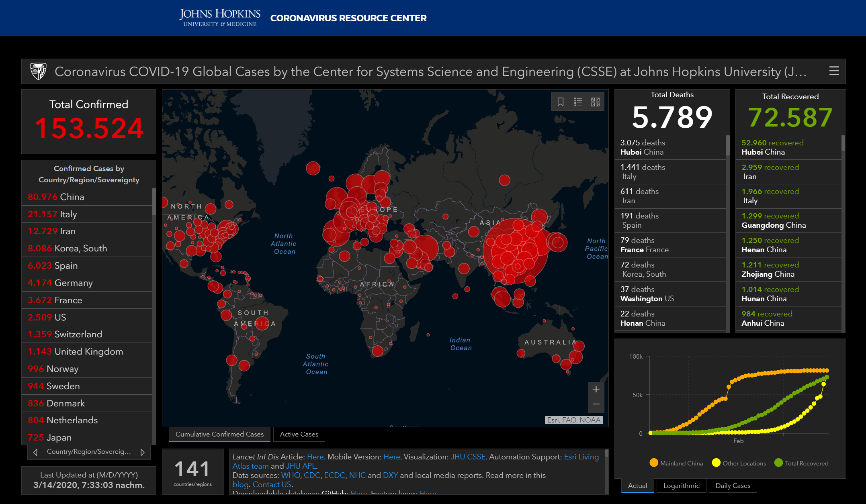Zoom out on the map

(596, 404)
